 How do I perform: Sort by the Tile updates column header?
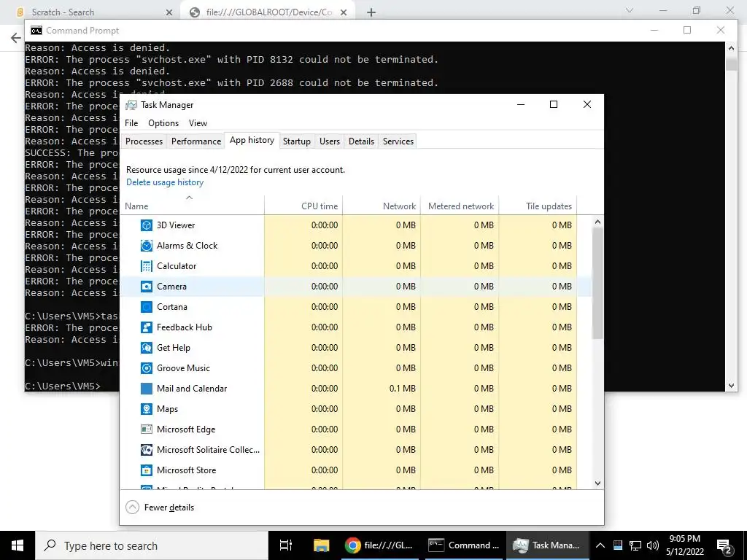coord(538,205)
